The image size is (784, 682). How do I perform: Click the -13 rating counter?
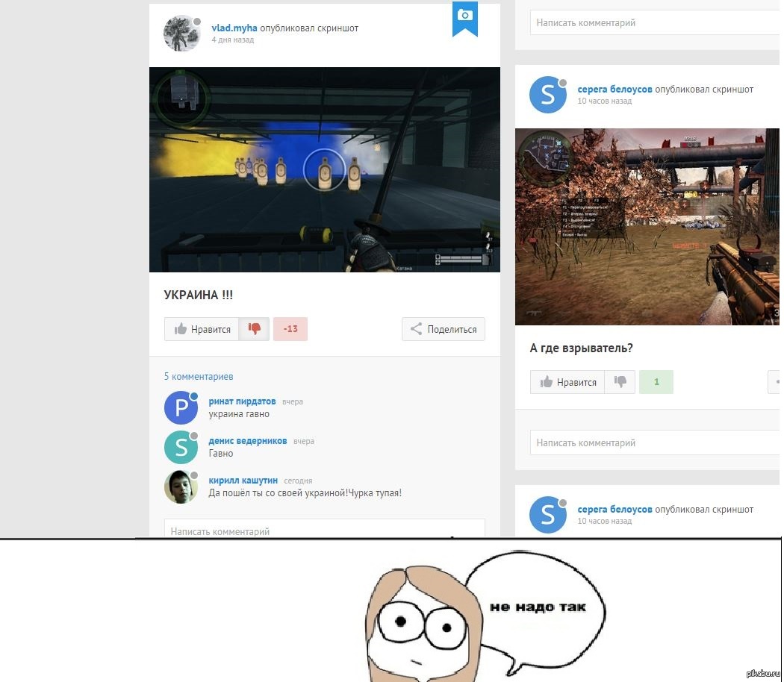click(x=290, y=329)
